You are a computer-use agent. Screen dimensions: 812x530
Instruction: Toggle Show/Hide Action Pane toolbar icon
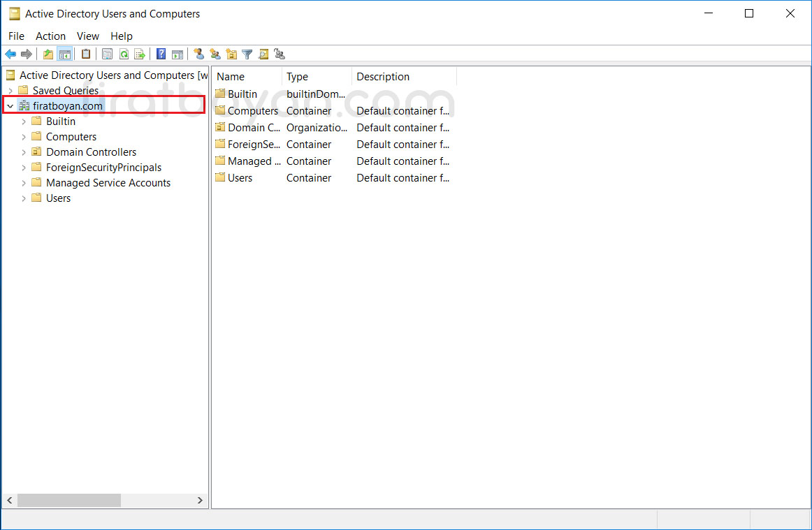177,54
